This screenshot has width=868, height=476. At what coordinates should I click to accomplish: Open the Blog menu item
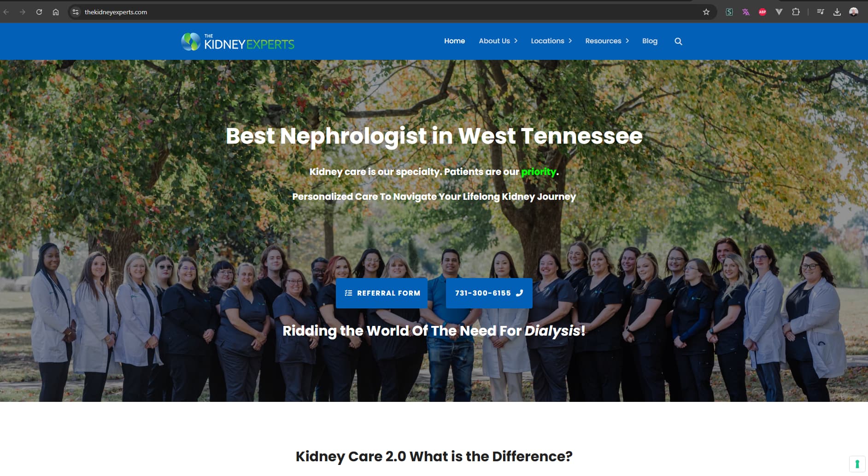650,41
